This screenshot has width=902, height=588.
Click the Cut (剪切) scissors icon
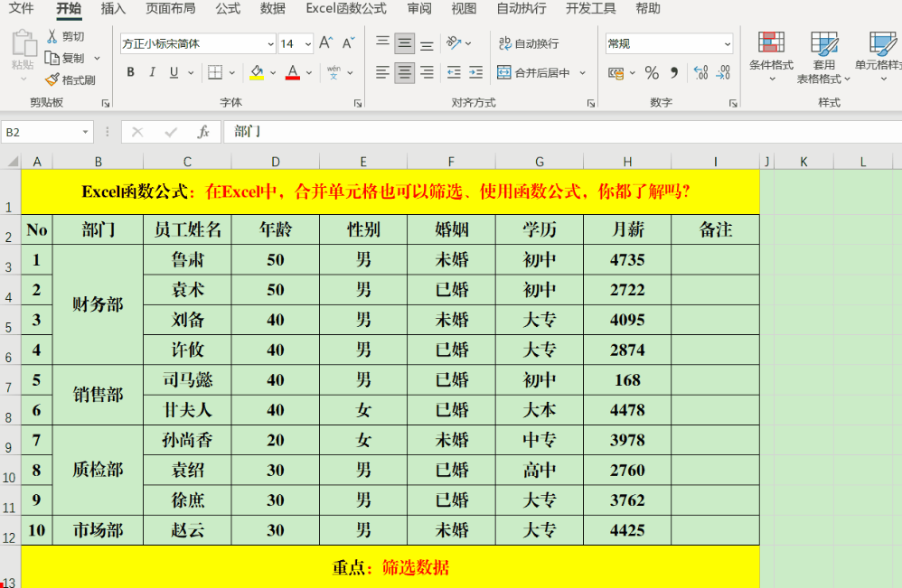pos(52,37)
